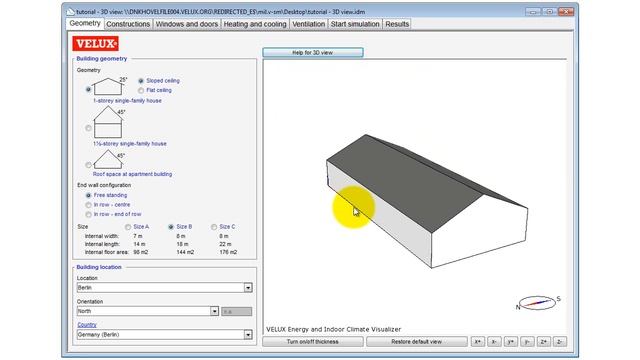Viewport: 640px width, 360px height.
Task: Click Help for 3D view button
Action: (x=313, y=53)
